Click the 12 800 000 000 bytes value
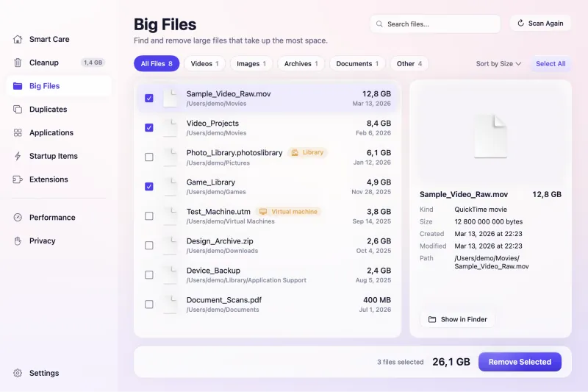 [x=488, y=221]
